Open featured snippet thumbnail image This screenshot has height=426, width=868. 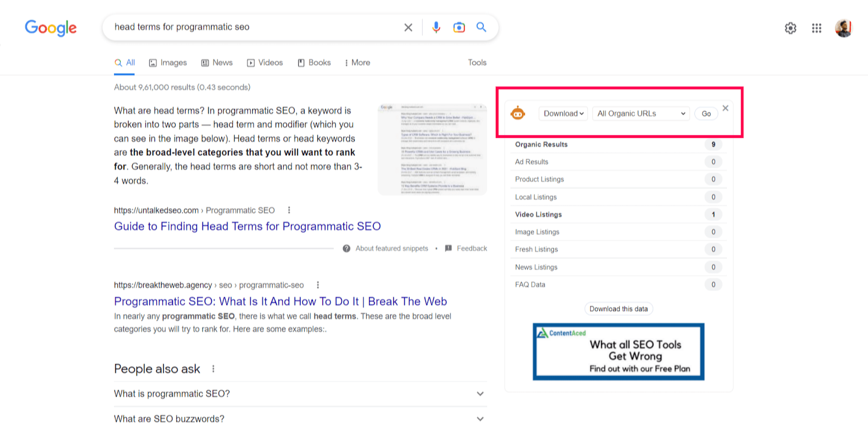tap(432, 149)
